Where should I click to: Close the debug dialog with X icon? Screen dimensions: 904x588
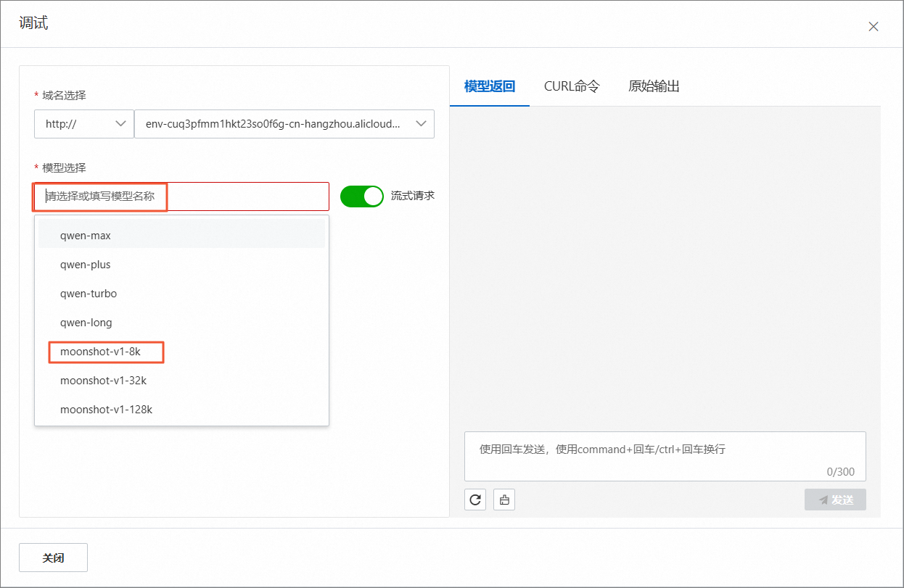[874, 27]
